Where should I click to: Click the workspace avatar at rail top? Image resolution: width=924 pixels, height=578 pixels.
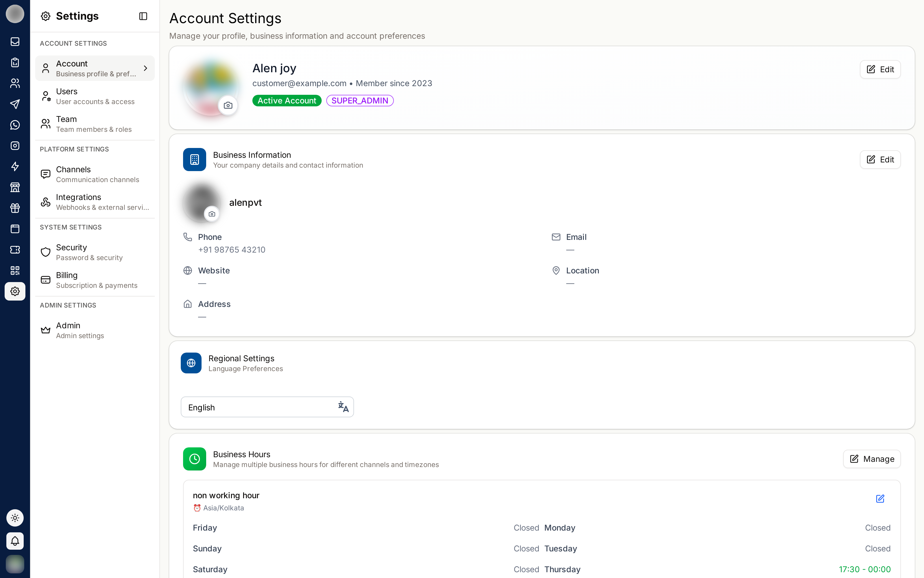click(x=15, y=14)
